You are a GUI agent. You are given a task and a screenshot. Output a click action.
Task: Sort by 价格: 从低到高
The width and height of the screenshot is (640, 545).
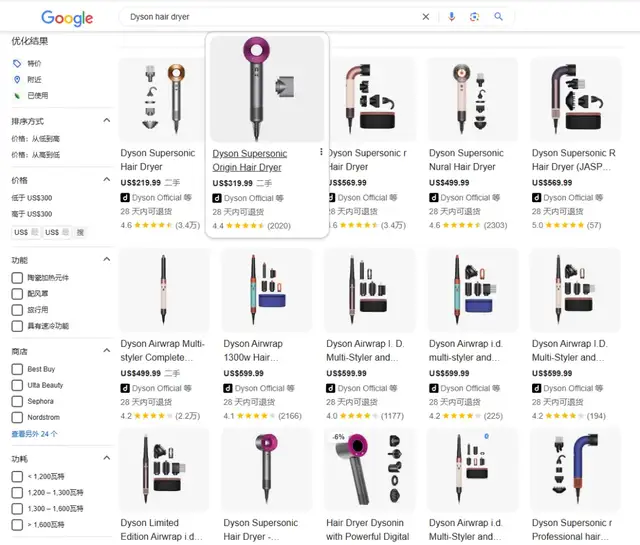click(36, 139)
